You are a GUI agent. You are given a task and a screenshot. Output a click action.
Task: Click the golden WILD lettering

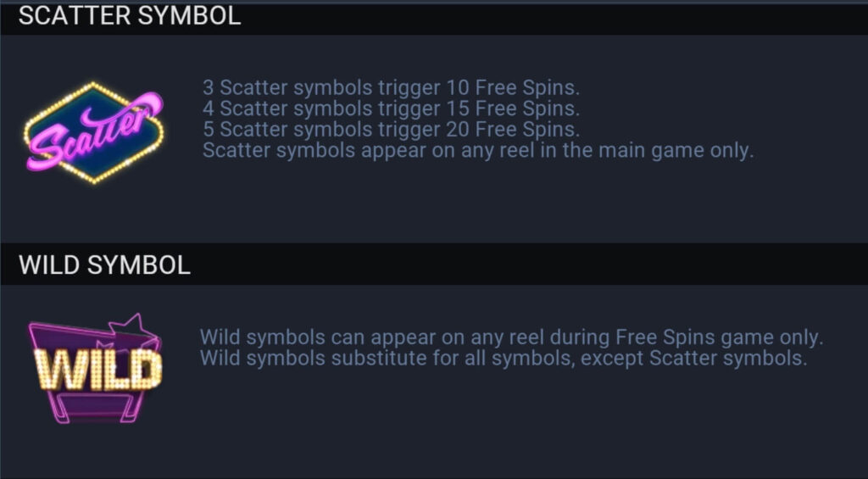pyautogui.click(x=98, y=369)
